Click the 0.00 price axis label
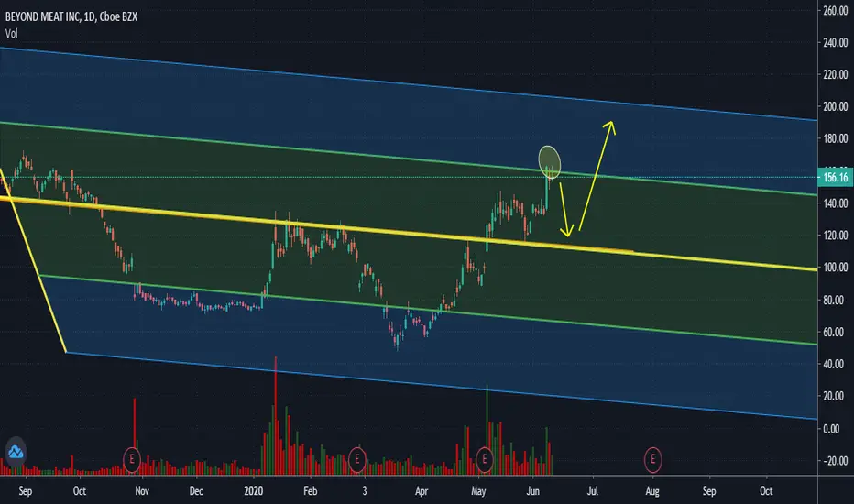This screenshot has width=854, height=504. (x=831, y=429)
